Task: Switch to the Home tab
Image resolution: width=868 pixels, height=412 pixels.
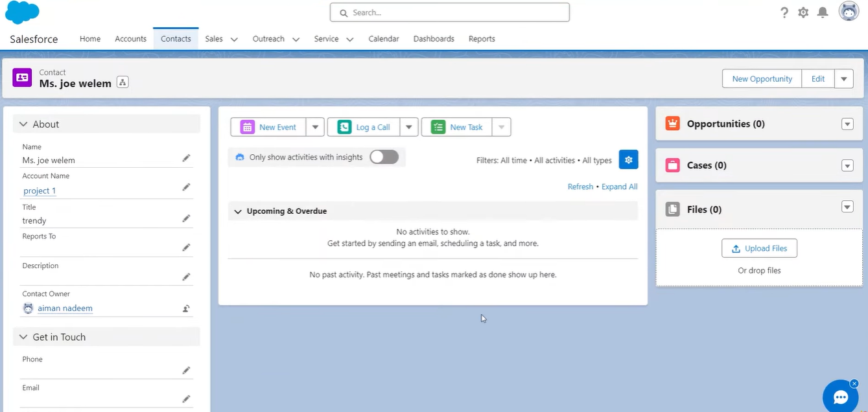Action: tap(90, 39)
